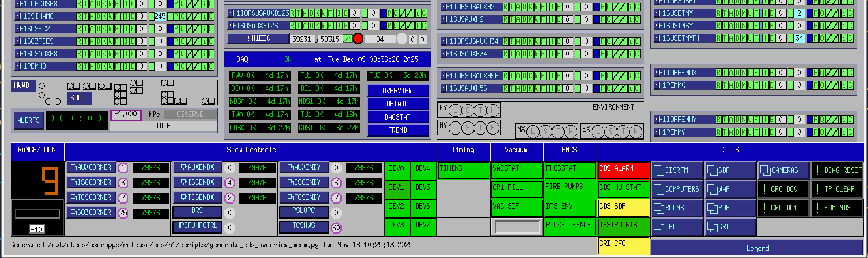Open the DAQ OVERVIEW screen
The image size is (868, 258).
point(398,91)
